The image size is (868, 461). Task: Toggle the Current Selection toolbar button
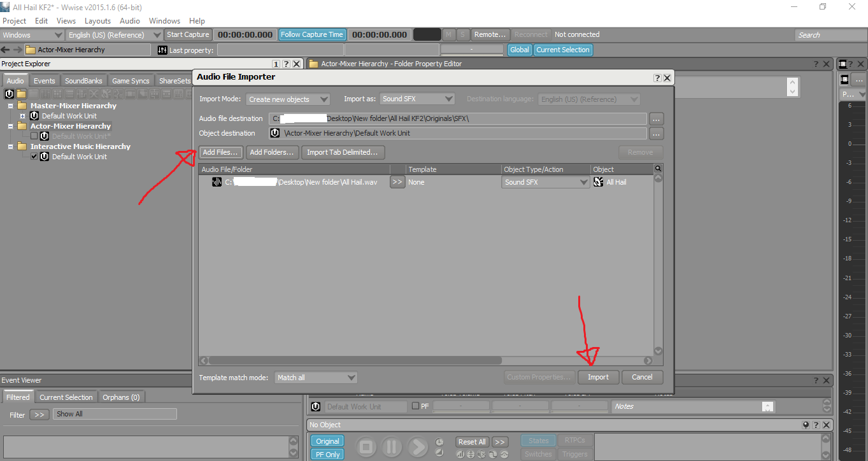pyautogui.click(x=563, y=50)
